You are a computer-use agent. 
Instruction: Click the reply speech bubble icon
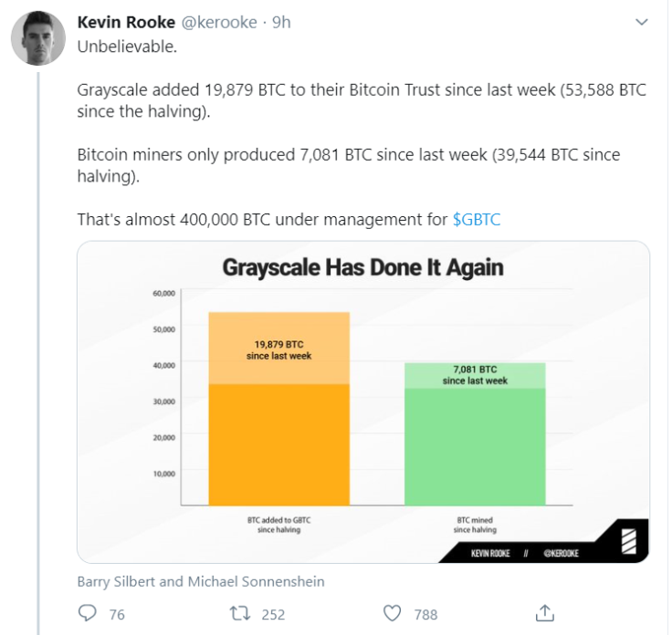[88, 613]
